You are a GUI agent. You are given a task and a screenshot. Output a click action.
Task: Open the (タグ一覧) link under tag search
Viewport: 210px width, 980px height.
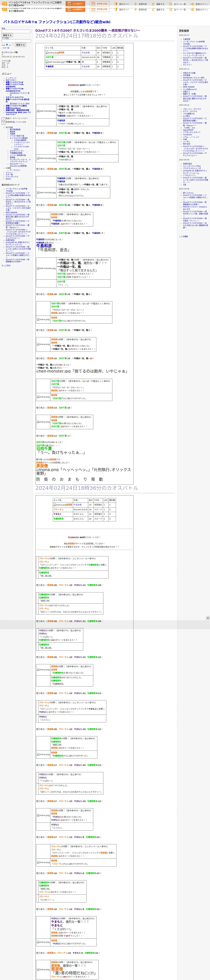(x=6, y=48)
